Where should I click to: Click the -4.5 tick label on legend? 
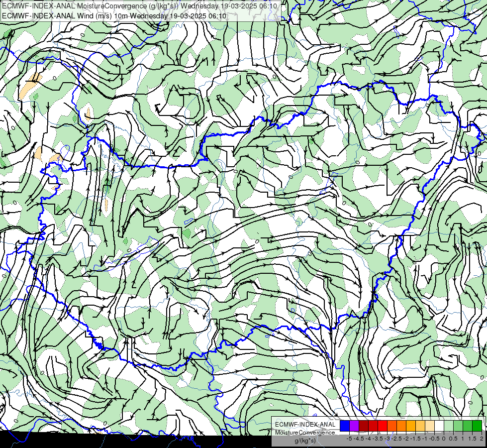coord(359,439)
